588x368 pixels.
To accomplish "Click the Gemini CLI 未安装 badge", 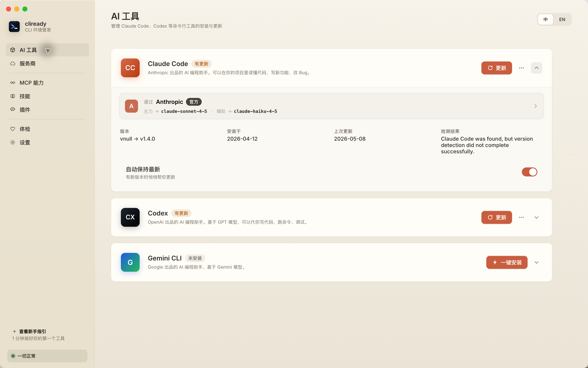I will pos(195,258).
